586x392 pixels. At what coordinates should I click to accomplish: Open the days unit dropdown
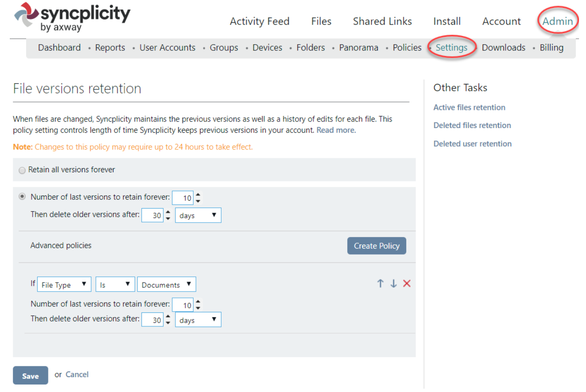pos(198,215)
